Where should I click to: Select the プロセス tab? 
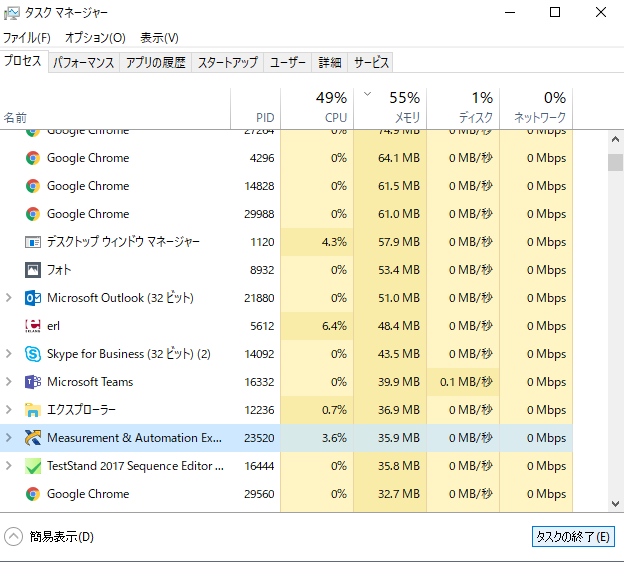[23, 61]
